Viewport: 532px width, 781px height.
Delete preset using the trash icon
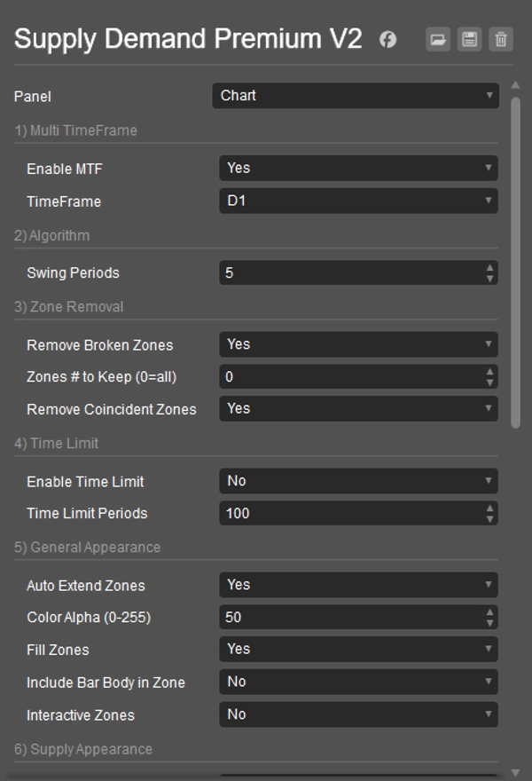click(x=501, y=40)
